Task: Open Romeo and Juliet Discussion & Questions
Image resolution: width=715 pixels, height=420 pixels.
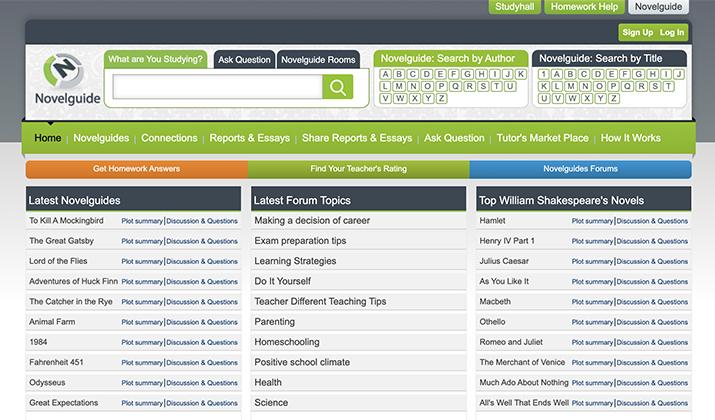Action: (653, 342)
